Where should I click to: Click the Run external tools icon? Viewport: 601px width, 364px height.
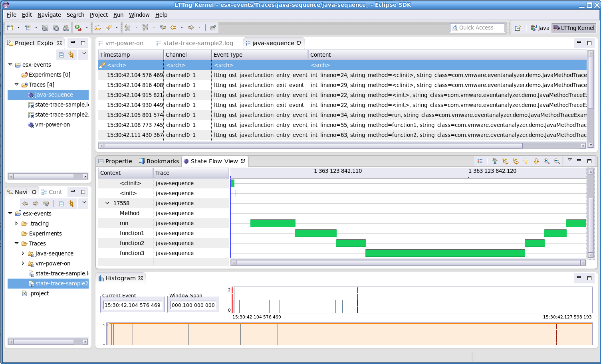point(78,28)
